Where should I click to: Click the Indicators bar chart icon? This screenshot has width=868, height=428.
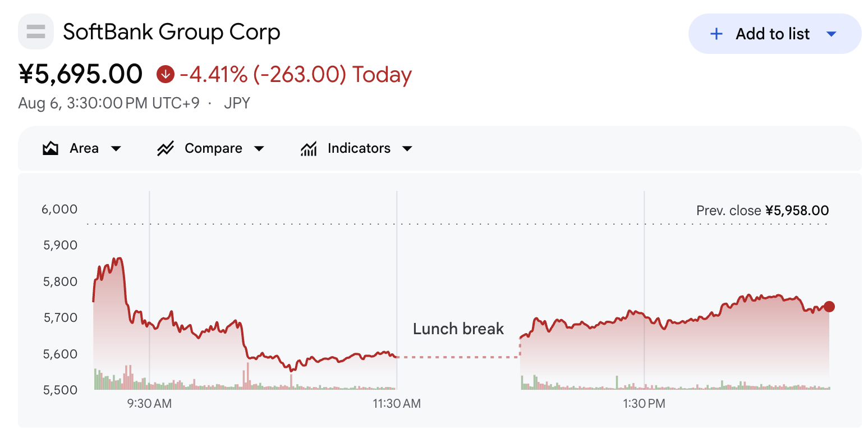tap(309, 148)
